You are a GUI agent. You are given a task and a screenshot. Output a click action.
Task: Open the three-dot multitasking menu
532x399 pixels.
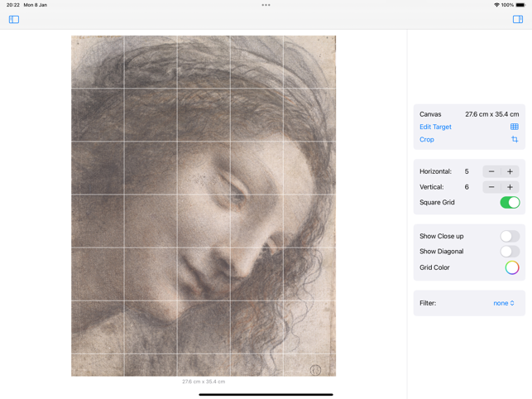(266, 5)
